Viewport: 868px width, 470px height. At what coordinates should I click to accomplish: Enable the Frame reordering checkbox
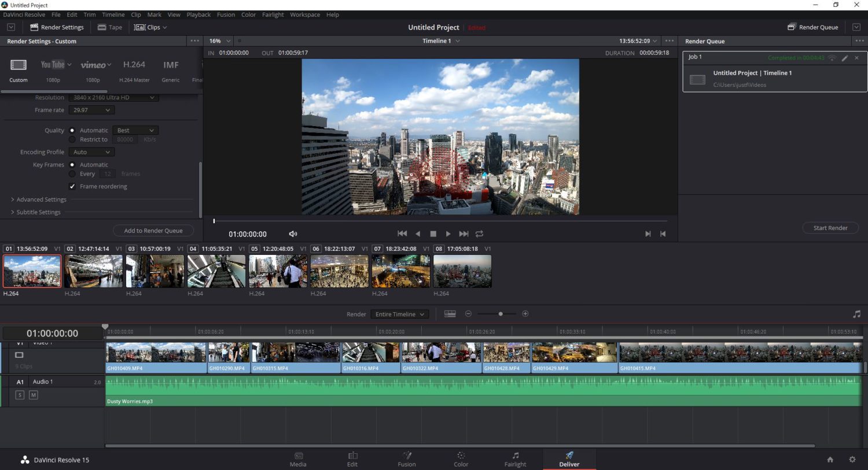[x=72, y=186]
